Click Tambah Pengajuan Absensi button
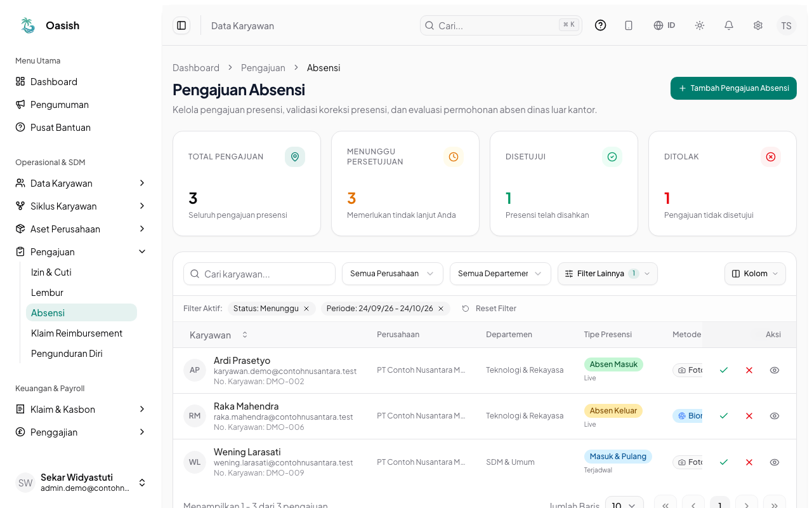This screenshot has width=812, height=508. [x=733, y=88]
